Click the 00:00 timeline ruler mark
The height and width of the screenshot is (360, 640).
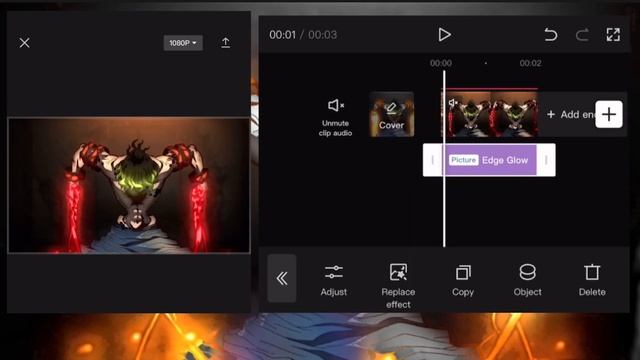click(x=441, y=63)
